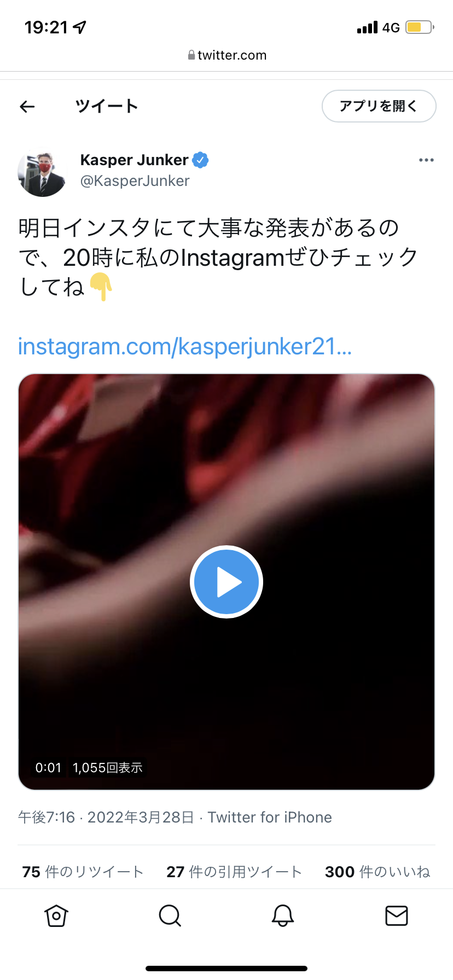View the 27 件の引用ツイート list
This screenshot has height=980, width=453.
[234, 872]
